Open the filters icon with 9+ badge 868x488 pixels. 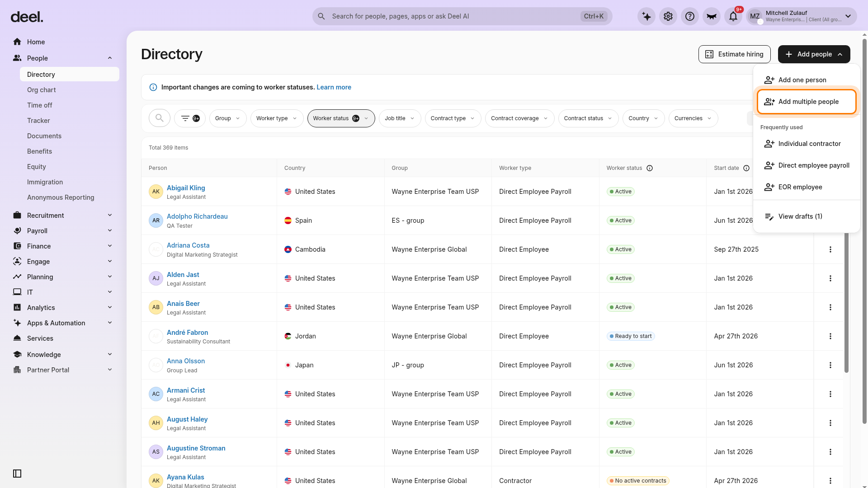190,118
